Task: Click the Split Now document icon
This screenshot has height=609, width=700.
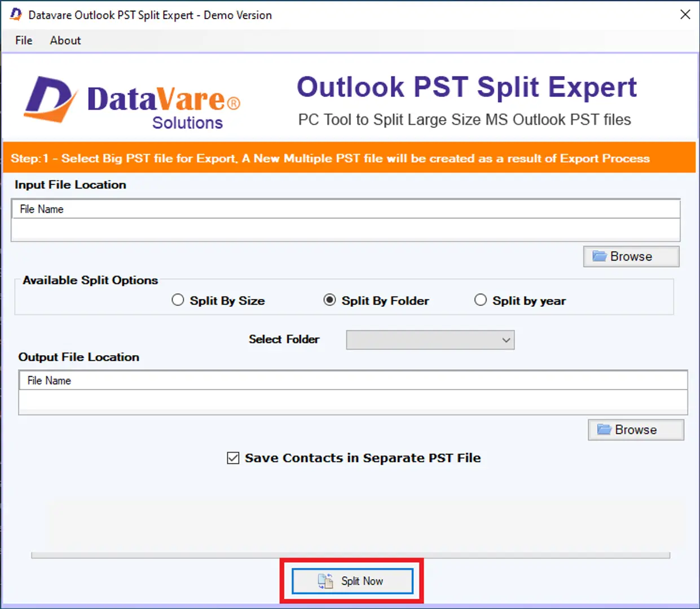Action: (x=325, y=581)
